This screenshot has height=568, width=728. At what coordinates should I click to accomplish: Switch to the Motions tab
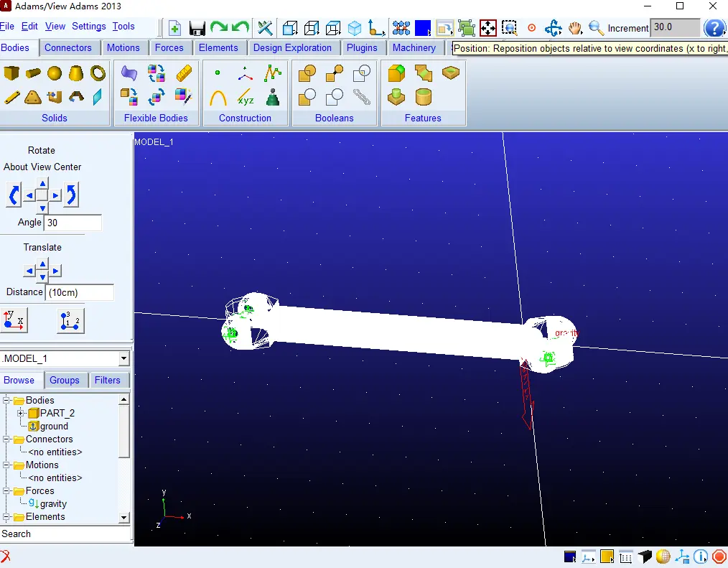click(x=123, y=48)
